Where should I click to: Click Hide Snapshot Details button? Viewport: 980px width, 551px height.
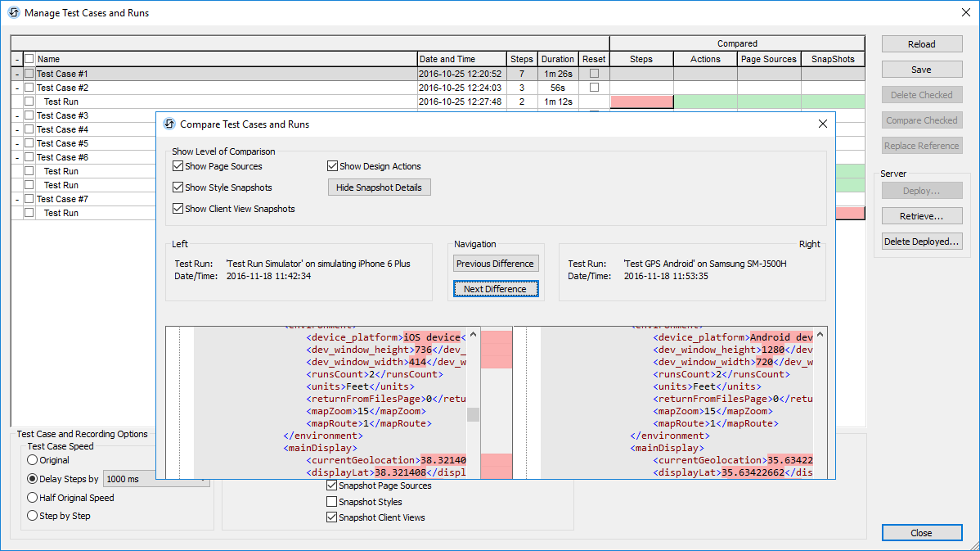click(380, 187)
